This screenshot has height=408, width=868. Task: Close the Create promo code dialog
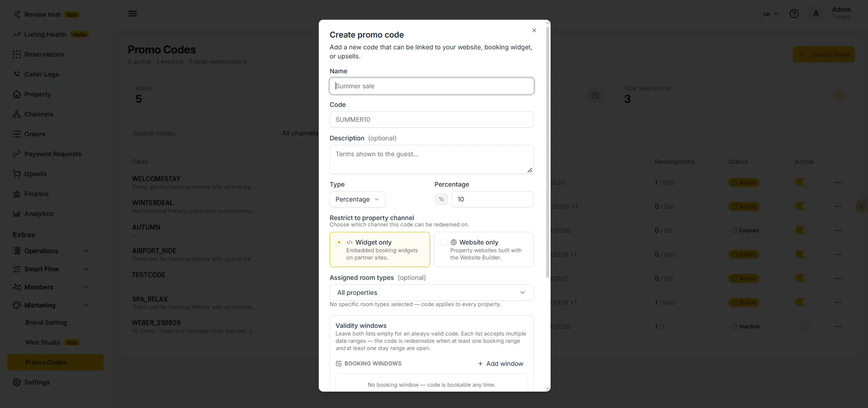pyautogui.click(x=534, y=30)
